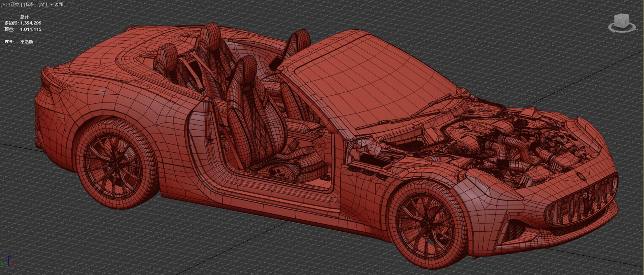The image size is (644, 275).
Task: Click the vertex count value 1,011,115
Action: 31,29
